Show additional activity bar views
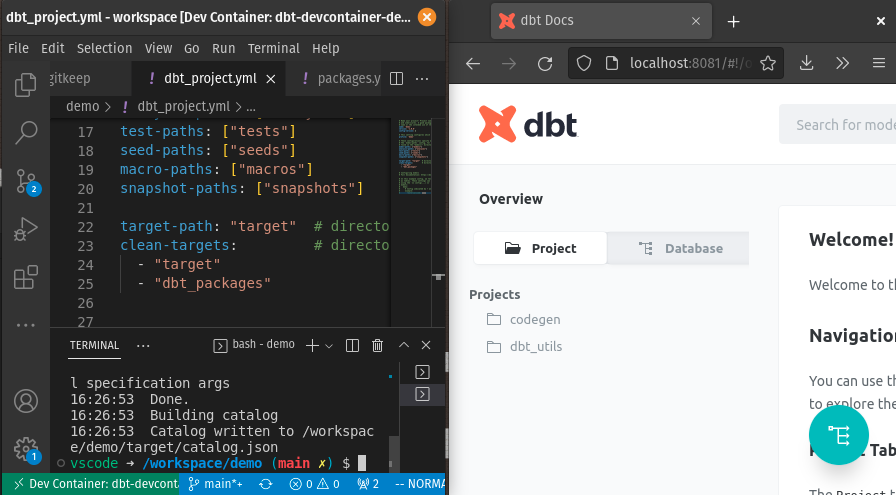 [x=25, y=325]
